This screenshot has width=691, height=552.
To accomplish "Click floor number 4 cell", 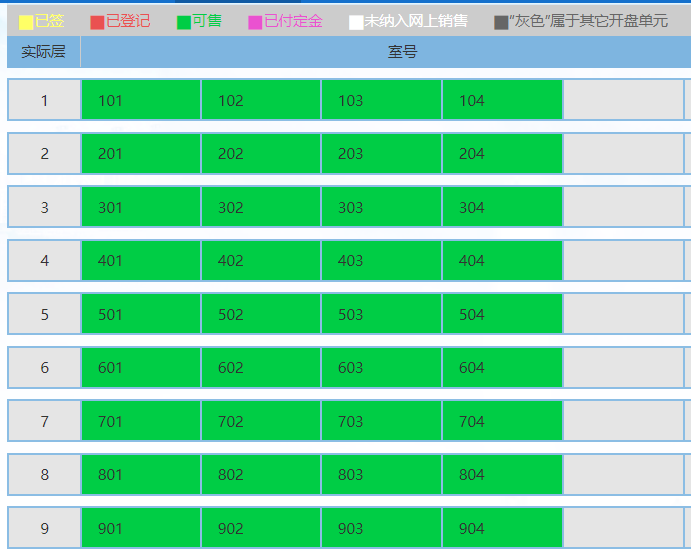I will point(45,260).
